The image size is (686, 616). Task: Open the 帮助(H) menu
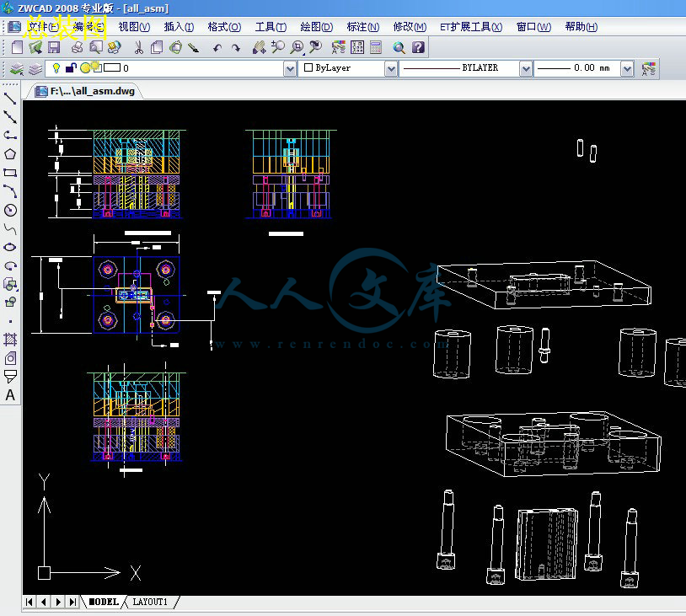(x=581, y=27)
